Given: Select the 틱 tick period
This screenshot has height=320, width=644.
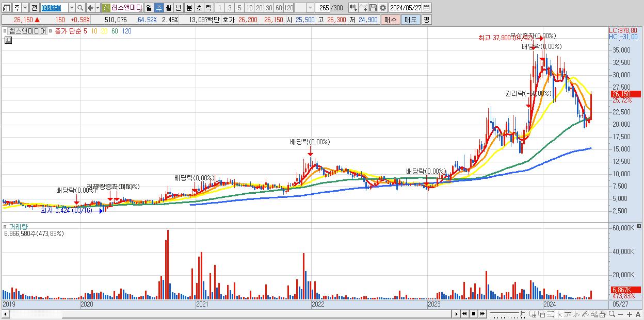Looking at the screenshot, I should 208,8.
